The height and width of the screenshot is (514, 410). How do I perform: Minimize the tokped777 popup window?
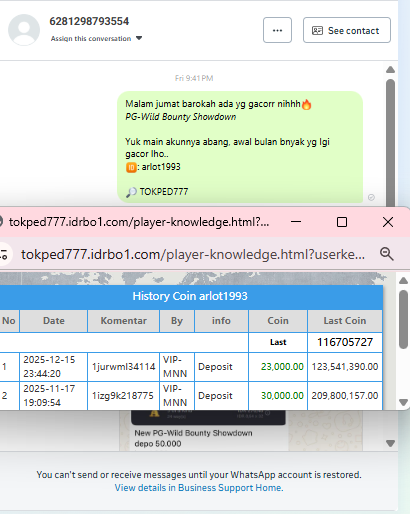point(296,222)
